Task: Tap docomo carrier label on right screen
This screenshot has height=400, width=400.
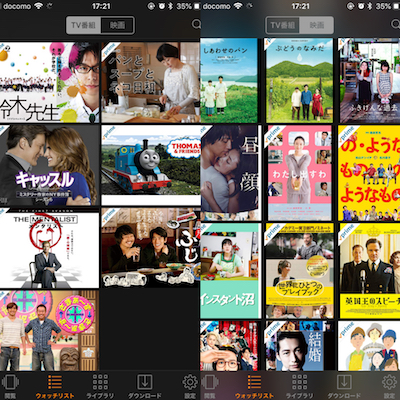Action: [x=216, y=6]
